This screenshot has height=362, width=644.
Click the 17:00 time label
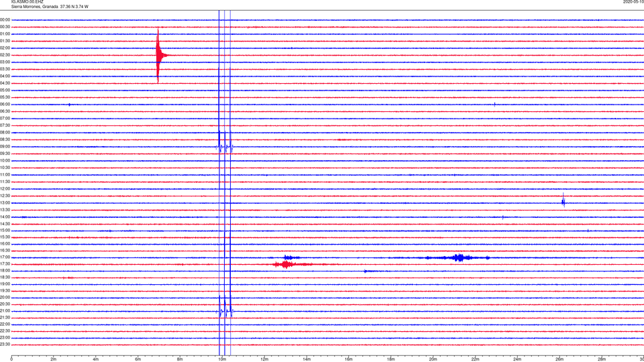click(x=5, y=257)
